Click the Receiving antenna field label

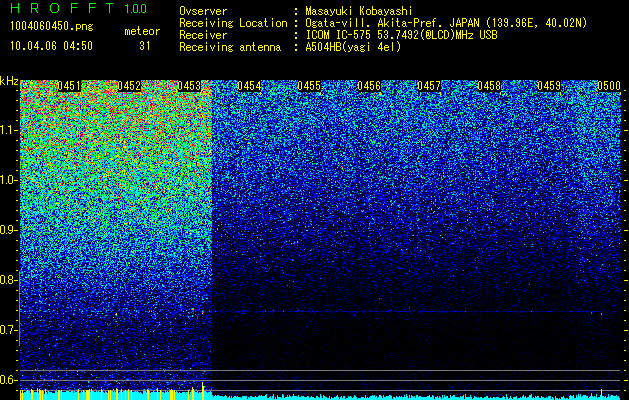[230, 47]
